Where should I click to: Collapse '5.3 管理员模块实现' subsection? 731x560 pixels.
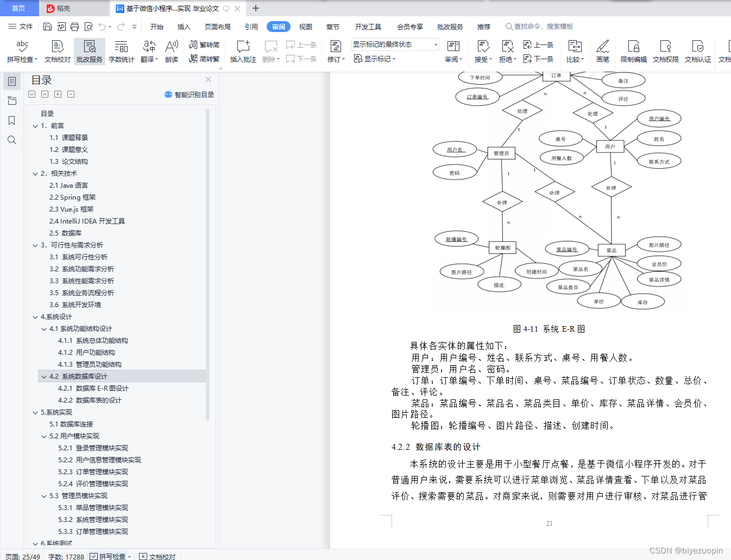44,496
